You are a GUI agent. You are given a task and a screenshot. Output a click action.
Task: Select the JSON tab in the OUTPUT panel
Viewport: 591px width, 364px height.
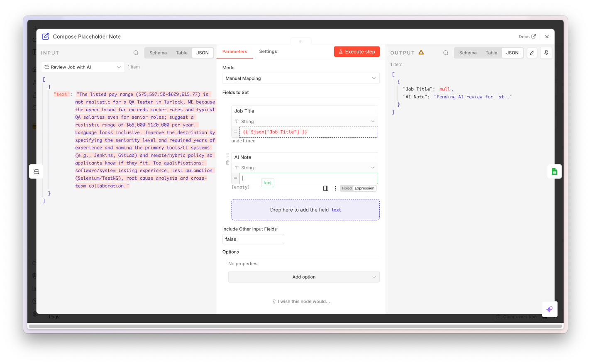click(x=512, y=53)
